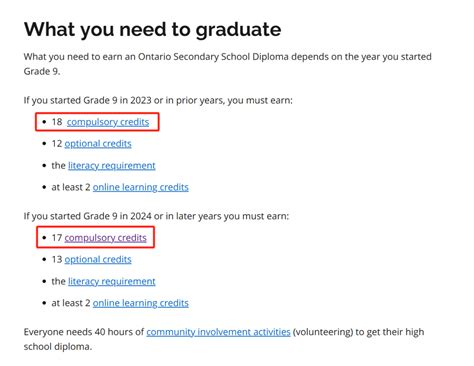Open online learning credits link in 2024 list

[x=141, y=303]
